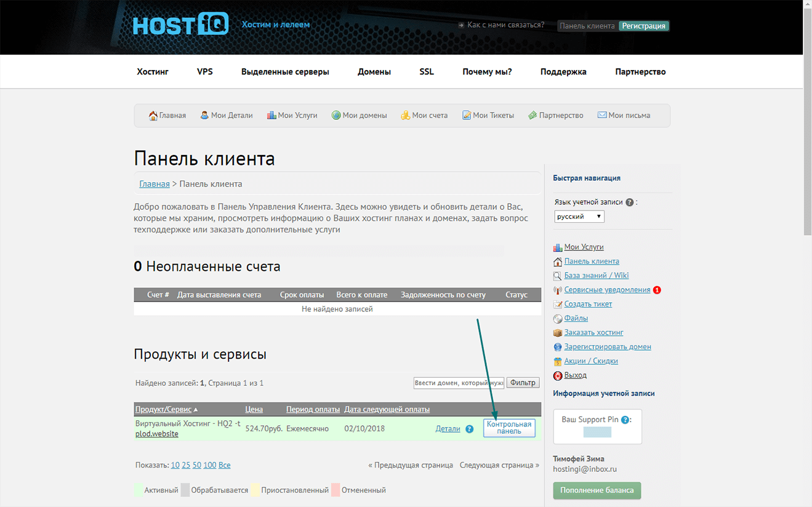This screenshot has height=507, width=812.
Task: Open the Хостинг main menu
Action: (x=153, y=71)
